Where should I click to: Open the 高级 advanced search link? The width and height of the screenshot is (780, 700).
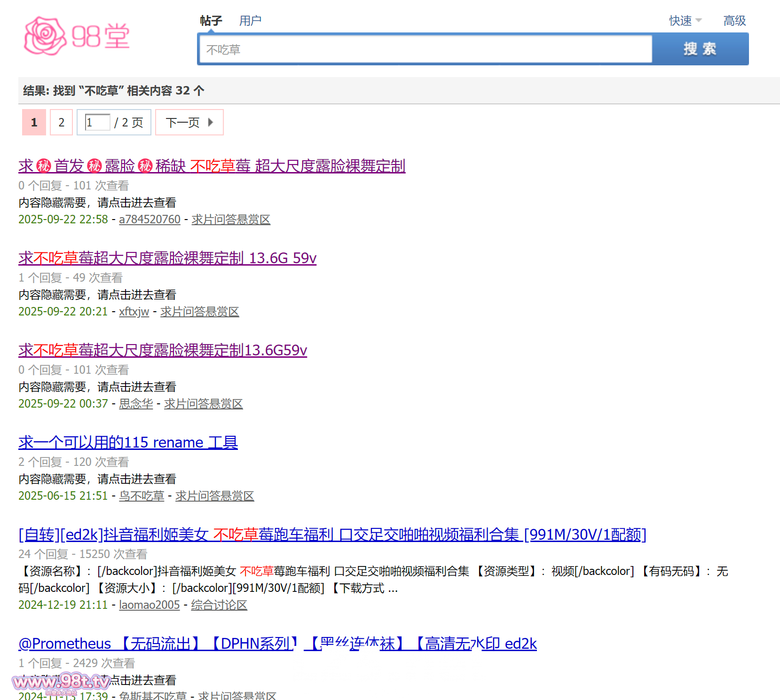click(734, 21)
